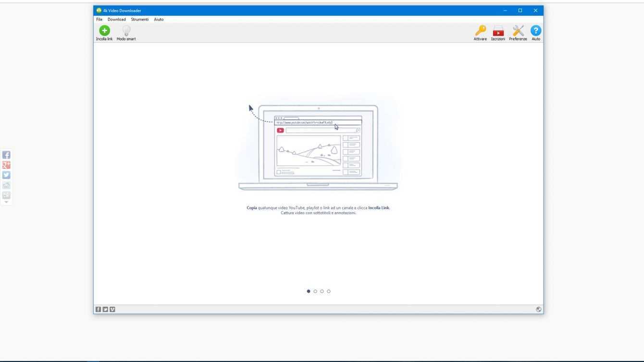Screen dimensions: 644x362
Task: Open the Aiuto menu in menu bar
Action: (x=159, y=19)
